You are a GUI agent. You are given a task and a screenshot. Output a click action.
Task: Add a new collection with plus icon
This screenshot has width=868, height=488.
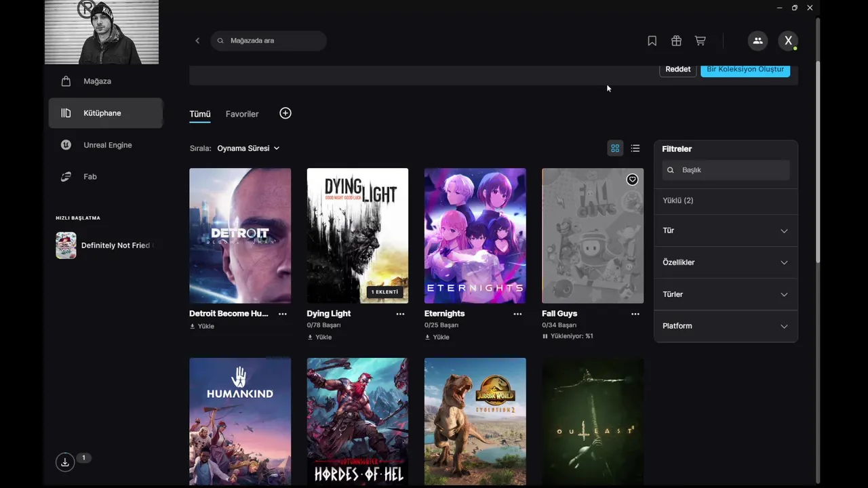[x=285, y=113]
